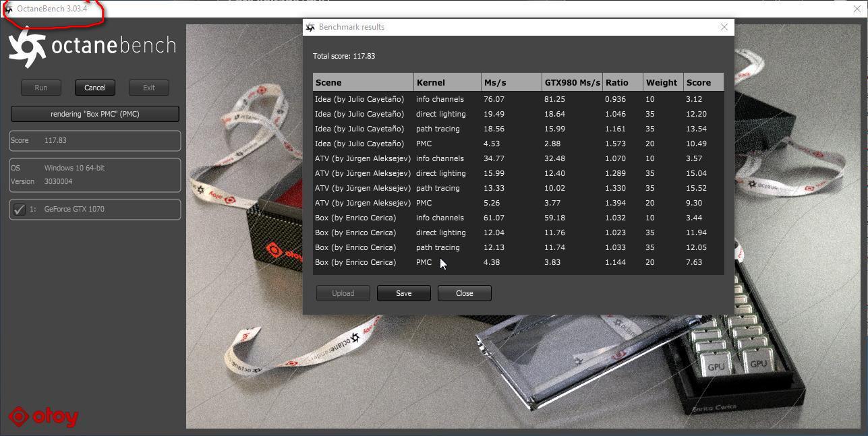This screenshot has width=868, height=436.
Task: Click the OctaneBench title bar icon
Action: [8, 9]
